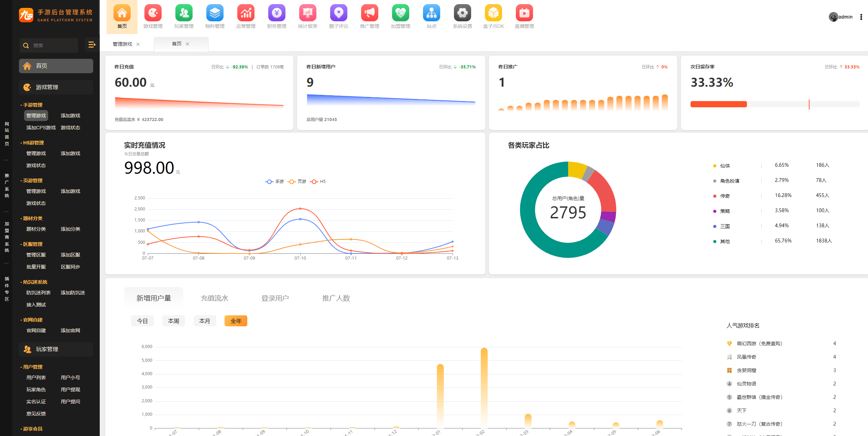Toggle the H5 series in chart legend
Image resolution: width=868 pixels, height=436 pixels.
[318, 182]
